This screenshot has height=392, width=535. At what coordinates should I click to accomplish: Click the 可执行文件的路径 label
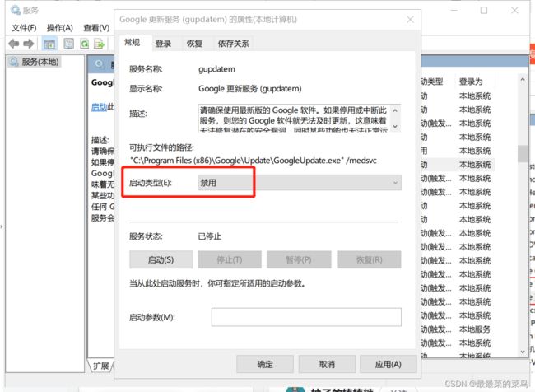coord(161,147)
